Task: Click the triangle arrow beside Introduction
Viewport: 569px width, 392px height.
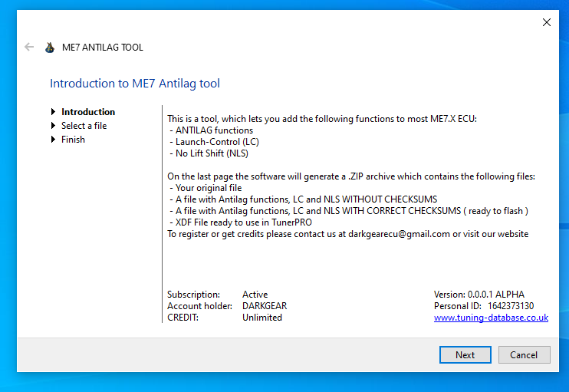Action: pyautogui.click(x=54, y=112)
